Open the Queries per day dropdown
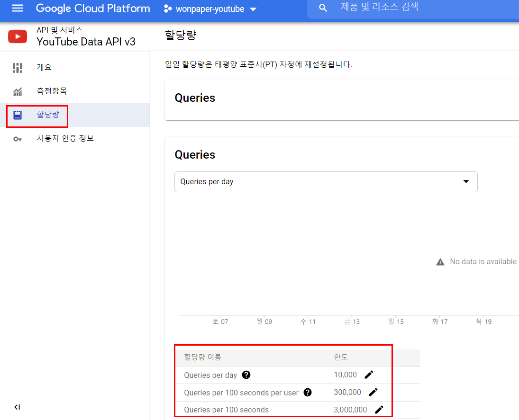 point(326,181)
